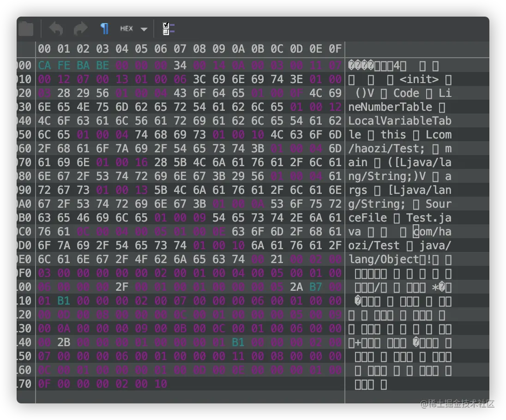The height and width of the screenshot is (420, 506).
Task: Click lang/Object in the ASCII pane
Action: click(x=384, y=259)
